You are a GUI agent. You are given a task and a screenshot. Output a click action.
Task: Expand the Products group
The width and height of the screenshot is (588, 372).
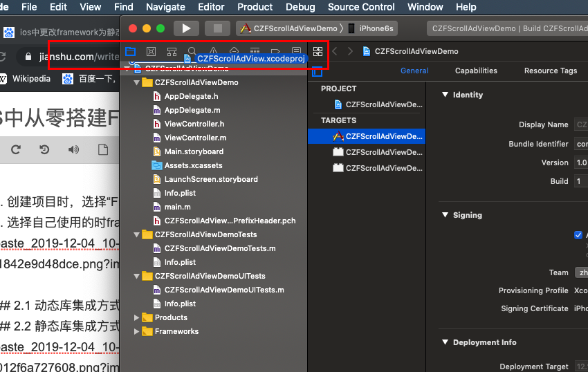[x=137, y=317]
